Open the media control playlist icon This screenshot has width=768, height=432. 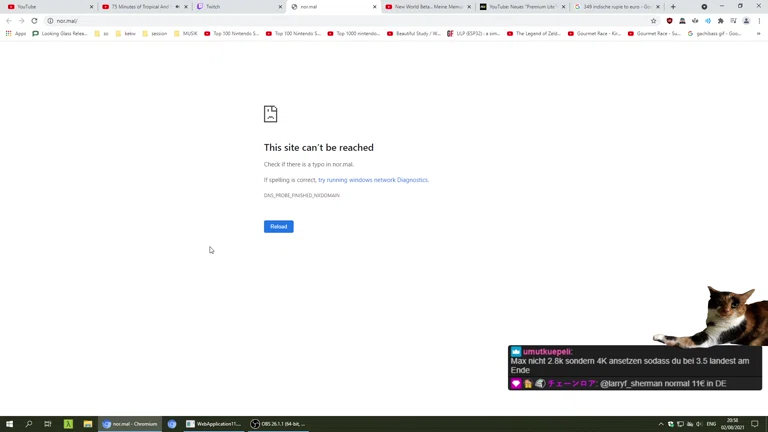click(x=733, y=21)
